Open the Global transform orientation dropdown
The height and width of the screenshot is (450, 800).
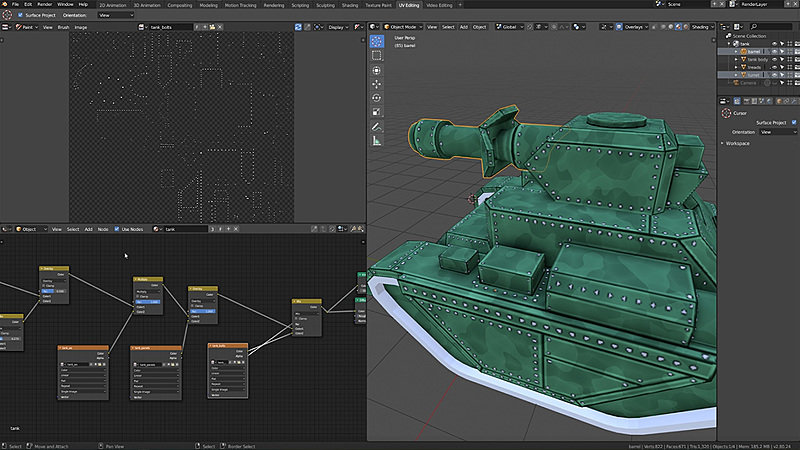point(510,27)
